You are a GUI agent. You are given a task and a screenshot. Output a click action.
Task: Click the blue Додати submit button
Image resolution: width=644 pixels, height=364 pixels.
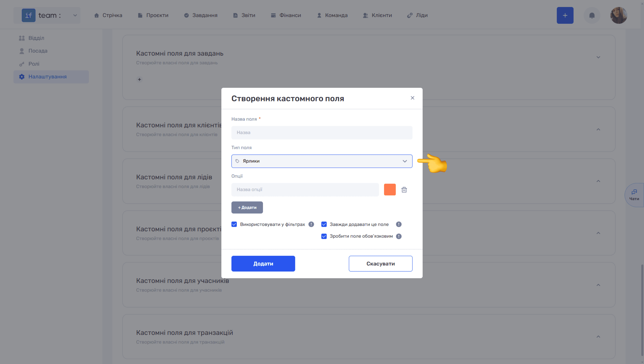point(263,264)
